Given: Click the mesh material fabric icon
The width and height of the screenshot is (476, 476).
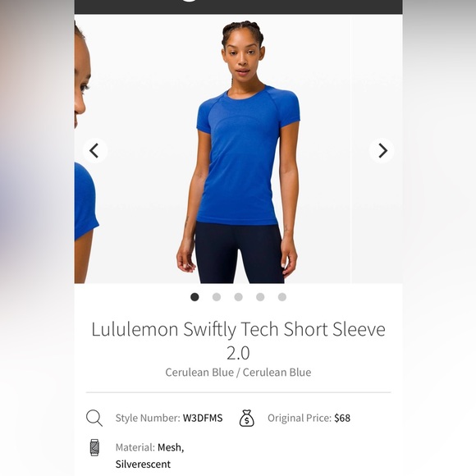Looking at the screenshot, I should (94, 447).
